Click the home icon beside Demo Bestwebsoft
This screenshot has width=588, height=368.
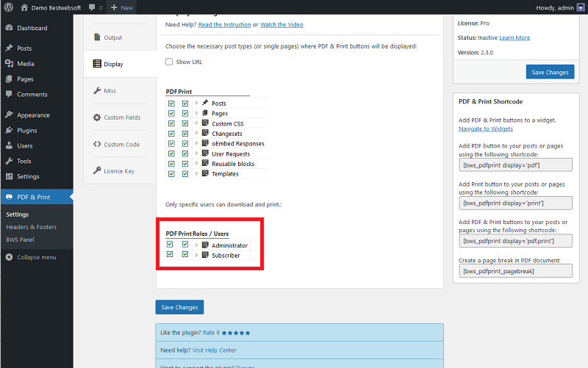[x=24, y=7]
